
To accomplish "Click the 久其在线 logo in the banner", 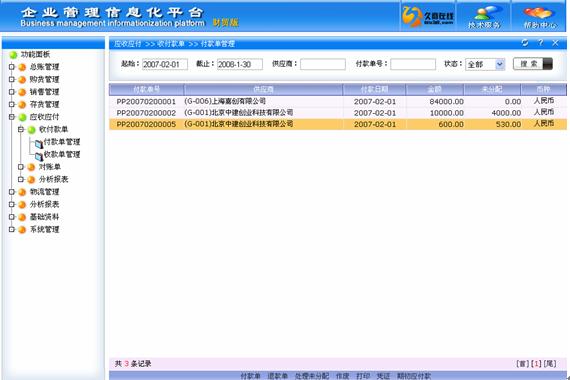I will [x=428, y=16].
